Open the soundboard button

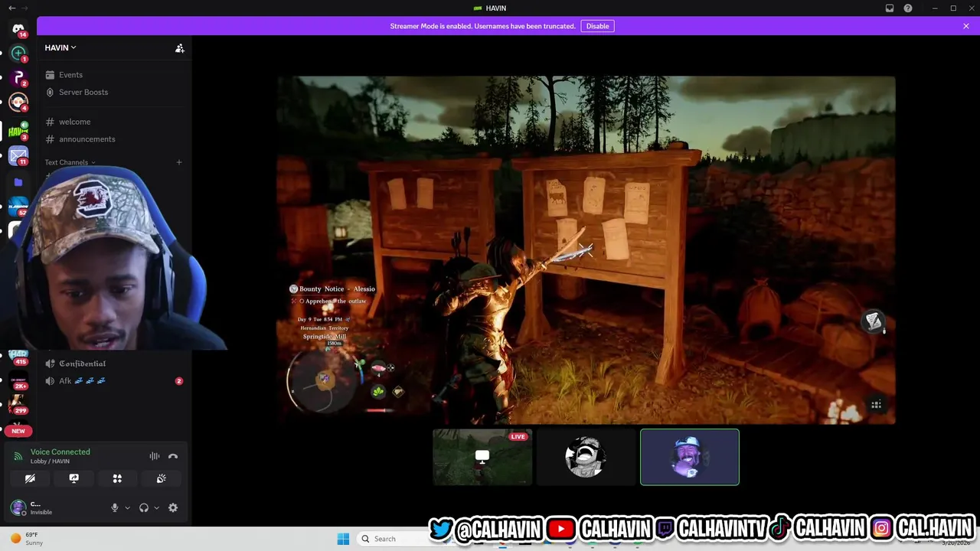pos(161,478)
